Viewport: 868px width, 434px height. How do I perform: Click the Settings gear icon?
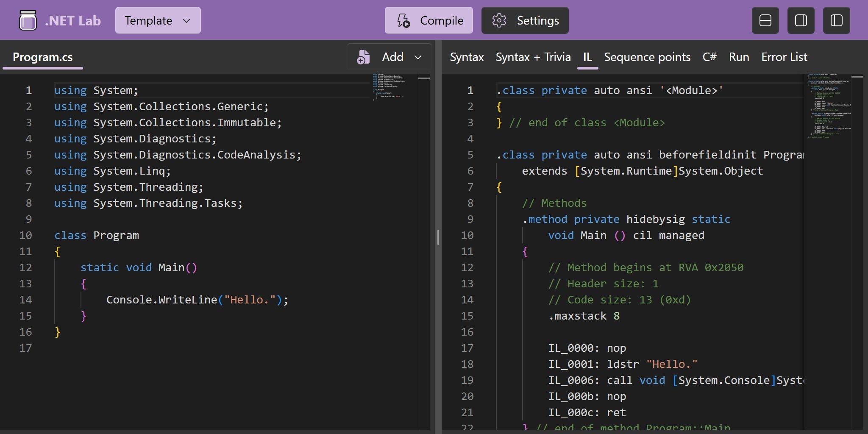click(x=500, y=20)
